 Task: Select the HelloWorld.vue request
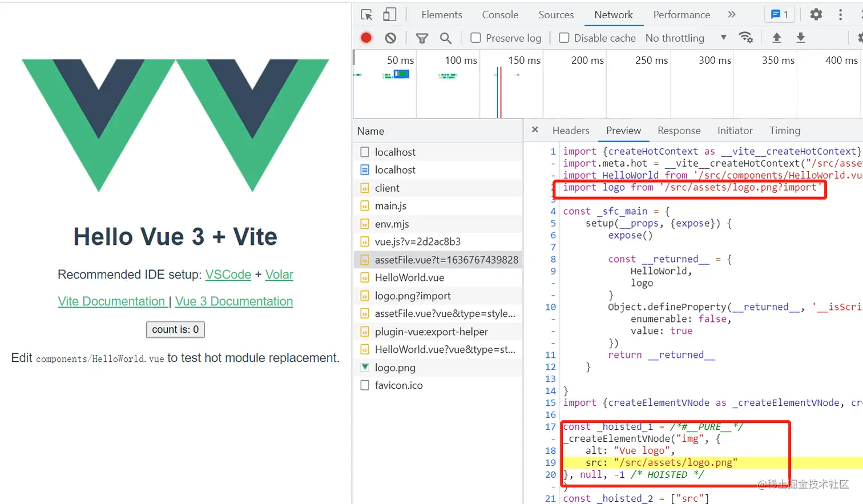[x=437, y=278]
